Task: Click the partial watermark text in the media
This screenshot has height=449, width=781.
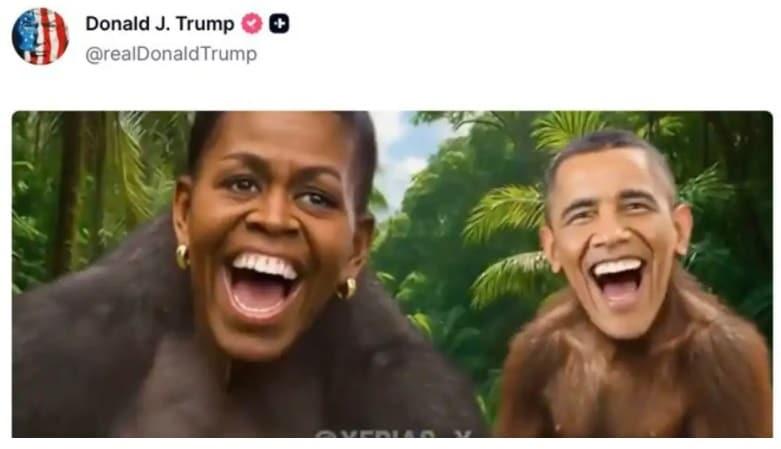Action: click(393, 434)
